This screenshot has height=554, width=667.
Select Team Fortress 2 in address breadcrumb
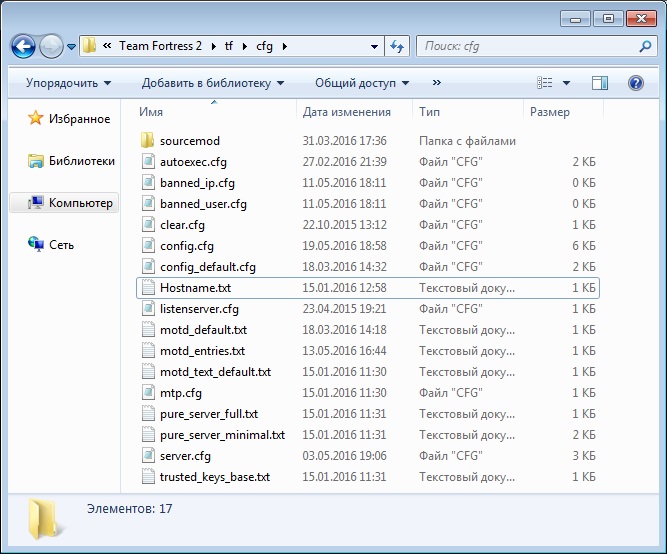coord(160,46)
